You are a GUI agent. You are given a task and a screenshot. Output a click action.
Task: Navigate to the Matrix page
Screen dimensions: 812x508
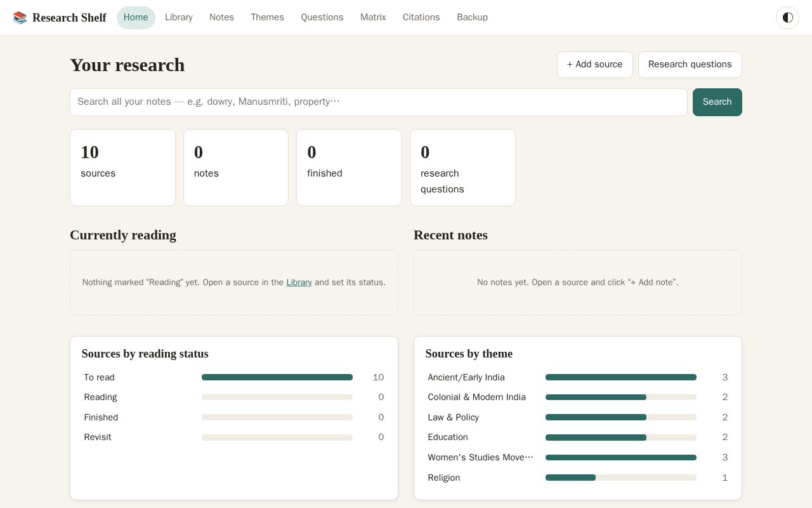point(373,18)
